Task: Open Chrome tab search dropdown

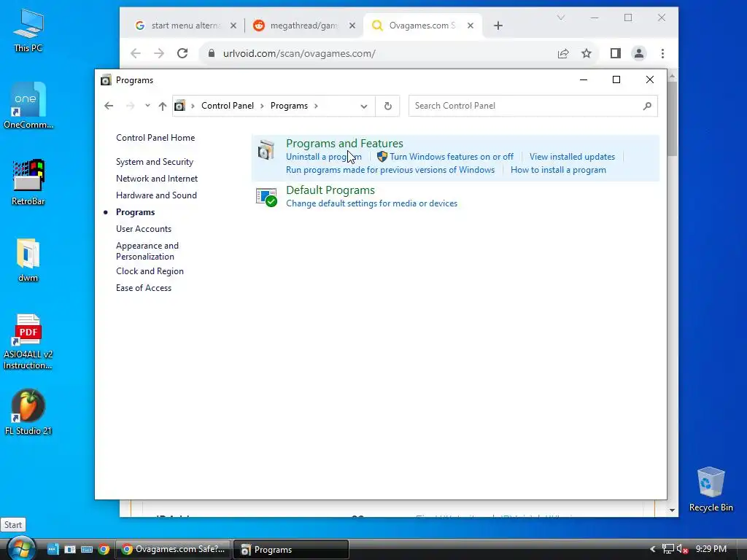Action: pyautogui.click(x=561, y=17)
